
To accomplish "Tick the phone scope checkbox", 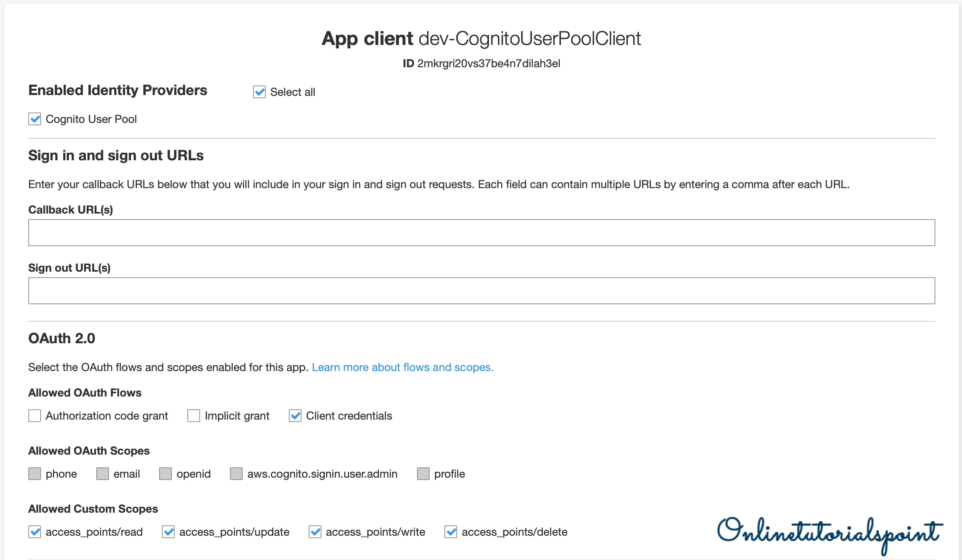I will click(x=35, y=474).
